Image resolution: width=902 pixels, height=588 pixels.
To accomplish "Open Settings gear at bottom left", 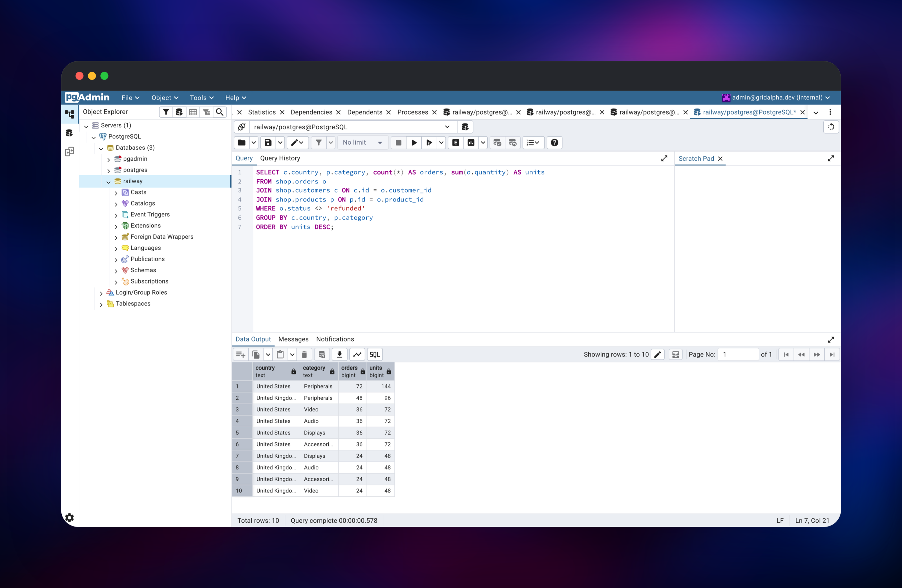I will [x=69, y=518].
